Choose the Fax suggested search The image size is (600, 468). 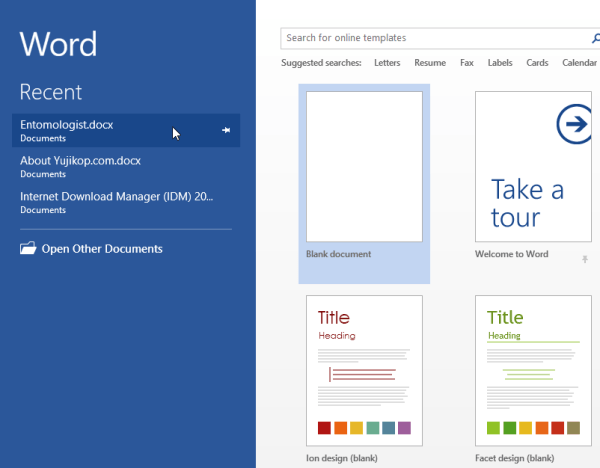[466, 63]
